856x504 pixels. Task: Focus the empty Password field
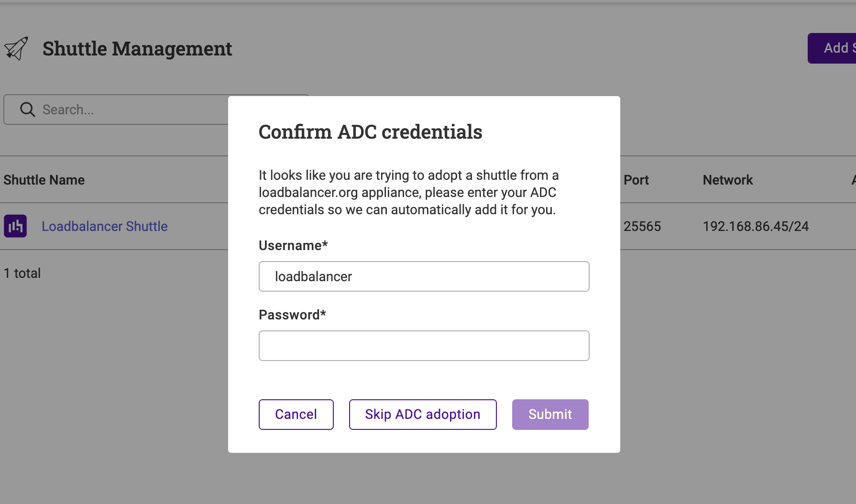coord(424,345)
